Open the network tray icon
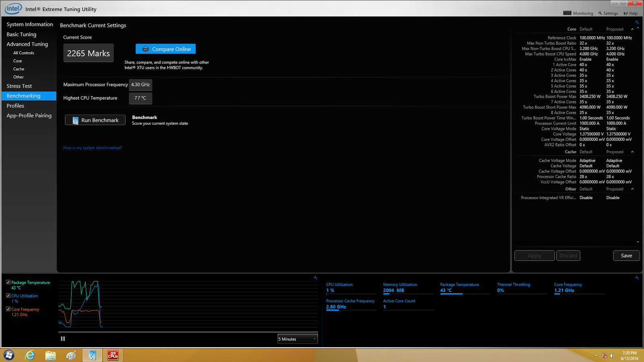 click(x=604, y=356)
